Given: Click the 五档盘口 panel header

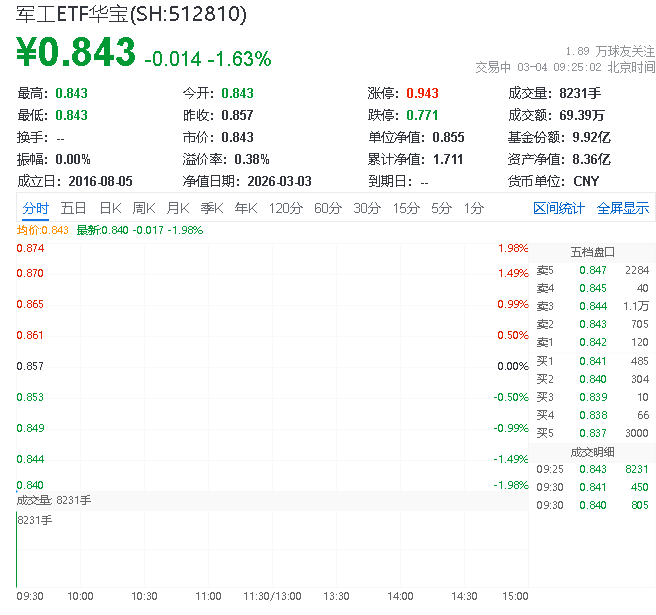Looking at the screenshot, I should (x=592, y=251).
